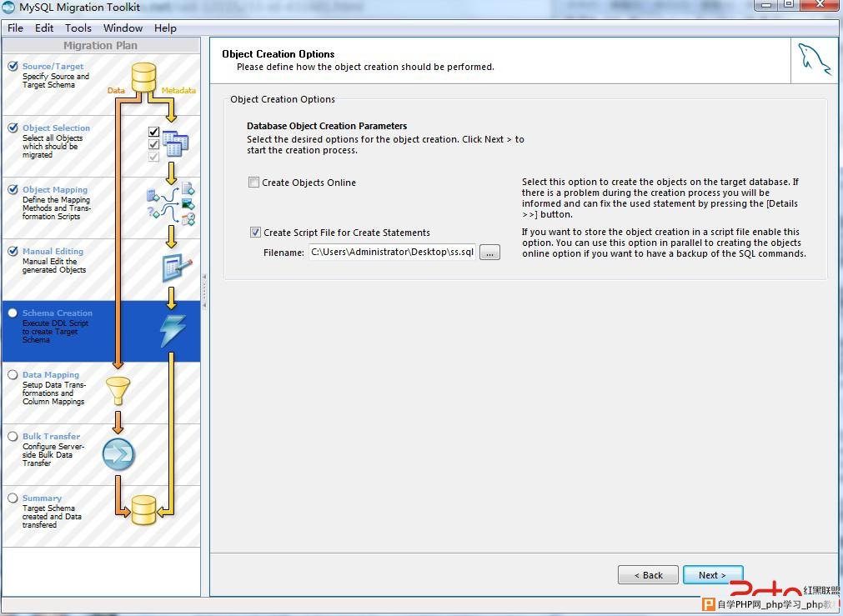Open the Tools menu
Screen dimensions: 843x616
pyautogui.click(x=78, y=28)
